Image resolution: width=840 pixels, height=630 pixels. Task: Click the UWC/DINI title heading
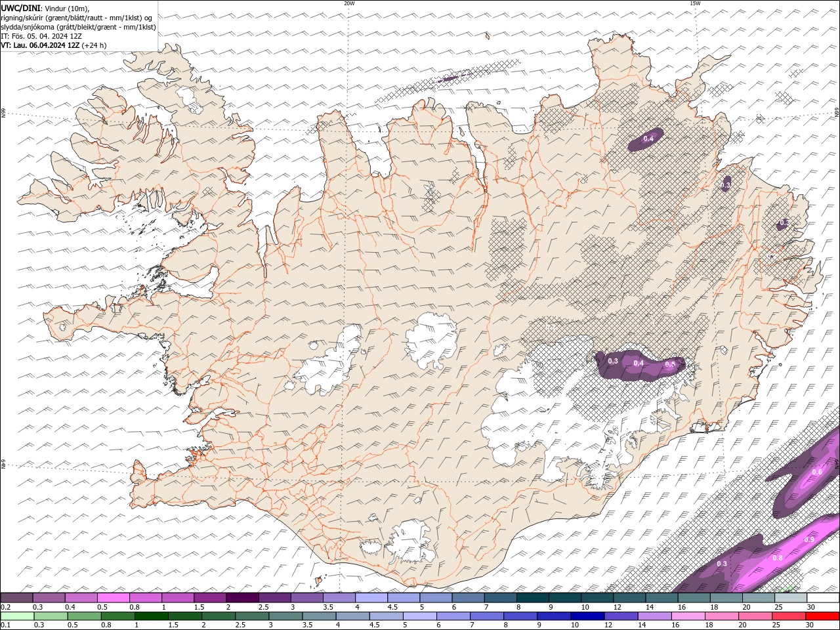(x=21, y=7)
